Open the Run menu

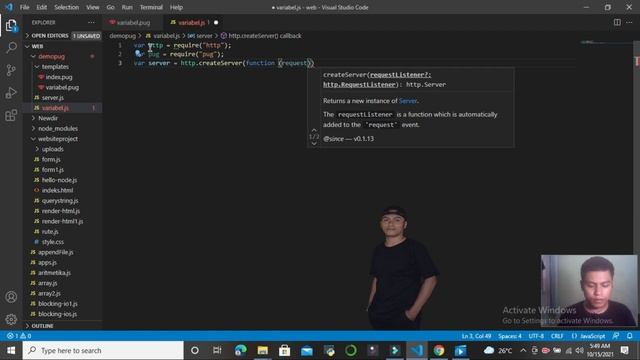[127, 7]
